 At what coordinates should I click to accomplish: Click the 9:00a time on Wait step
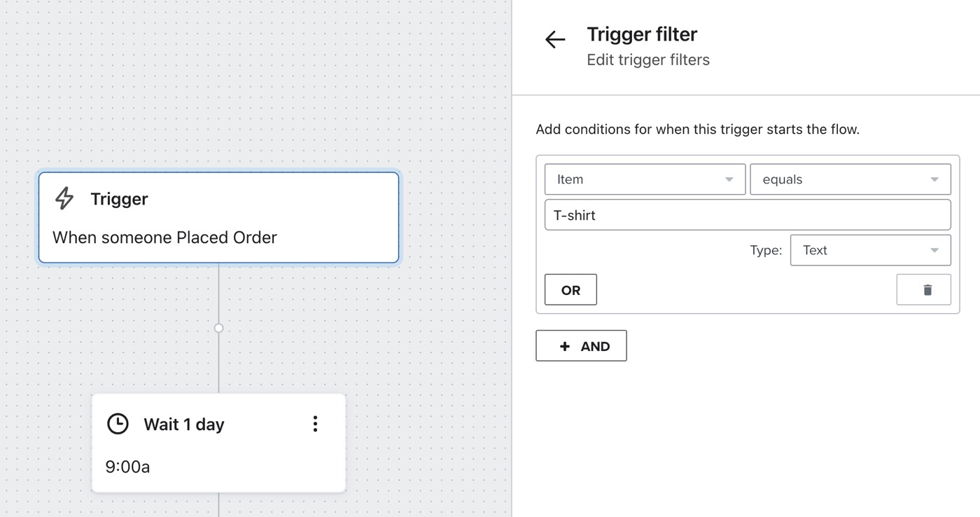pos(127,467)
